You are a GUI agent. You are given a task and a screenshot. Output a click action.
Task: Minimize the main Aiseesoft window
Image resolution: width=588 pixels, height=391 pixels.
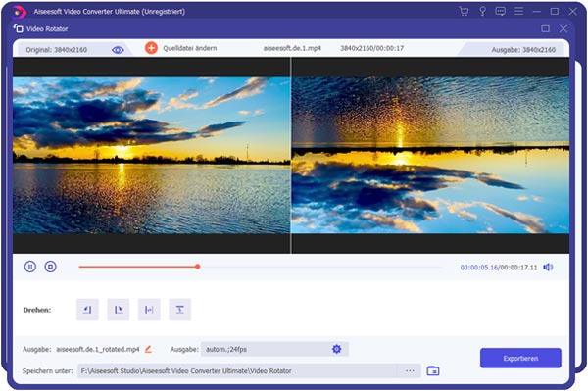coord(537,11)
